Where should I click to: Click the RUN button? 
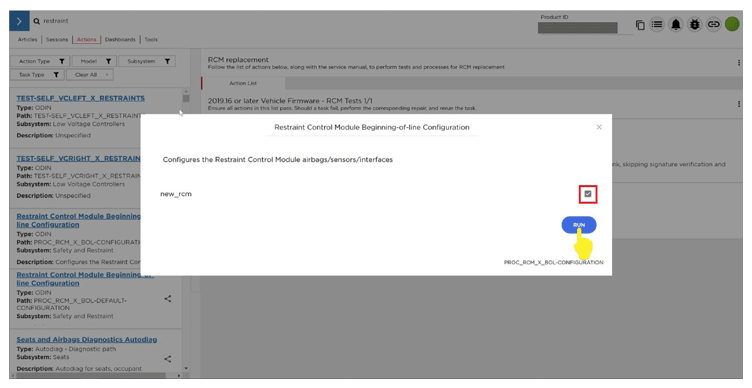point(579,225)
